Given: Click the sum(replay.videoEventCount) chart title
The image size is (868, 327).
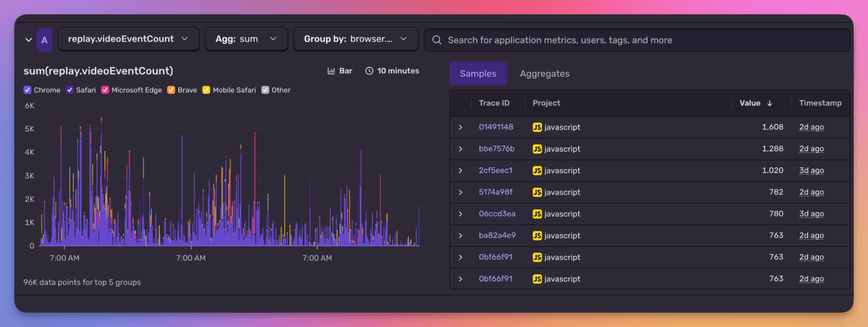Looking at the screenshot, I should (98, 71).
